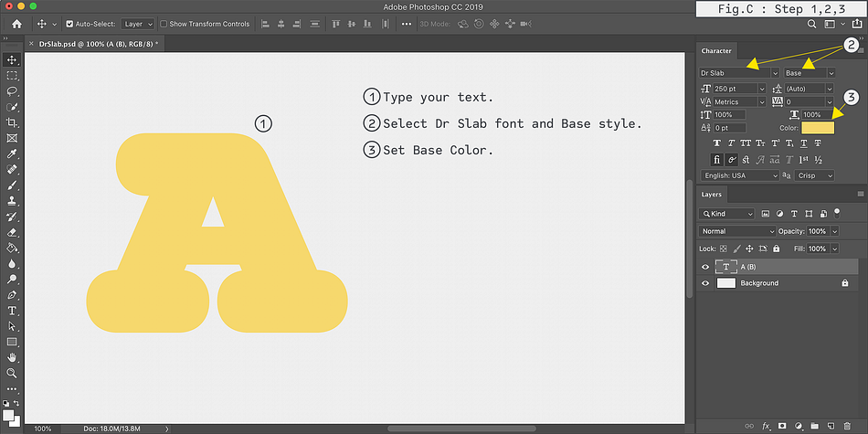
Task: Select the Hand tool
Action: pos(12,357)
